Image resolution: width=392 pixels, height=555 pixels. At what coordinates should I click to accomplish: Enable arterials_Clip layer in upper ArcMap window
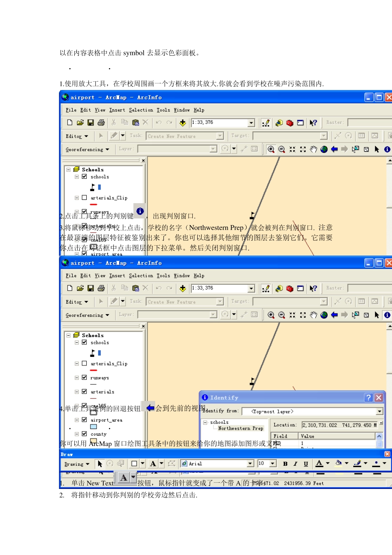[84, 197]
